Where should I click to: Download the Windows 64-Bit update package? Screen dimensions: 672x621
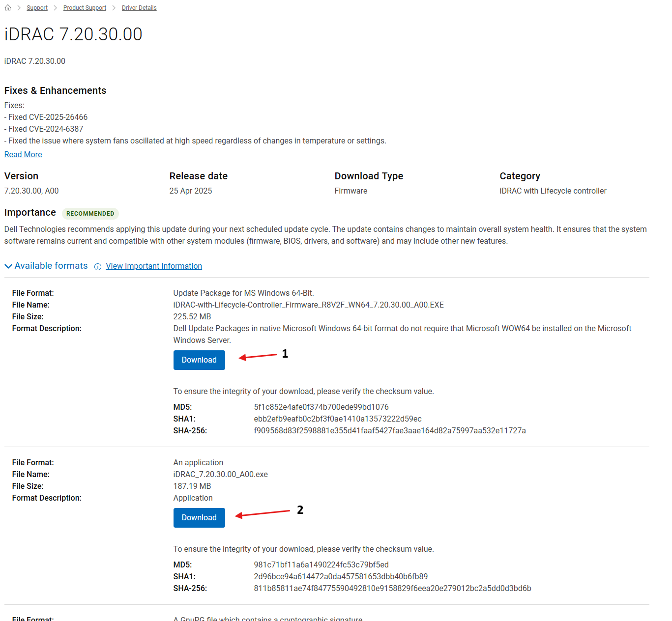point(199,360)
